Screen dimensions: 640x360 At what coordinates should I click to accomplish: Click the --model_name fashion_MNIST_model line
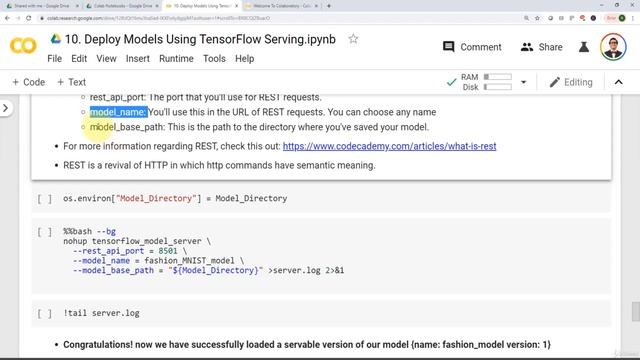(x=158, y=260)
